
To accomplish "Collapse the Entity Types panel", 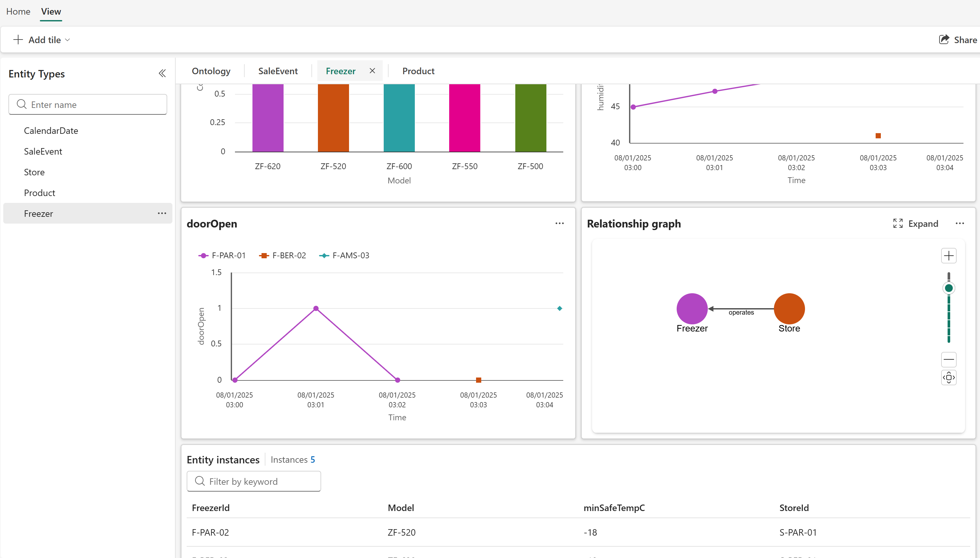I will [x=162, y=73].
